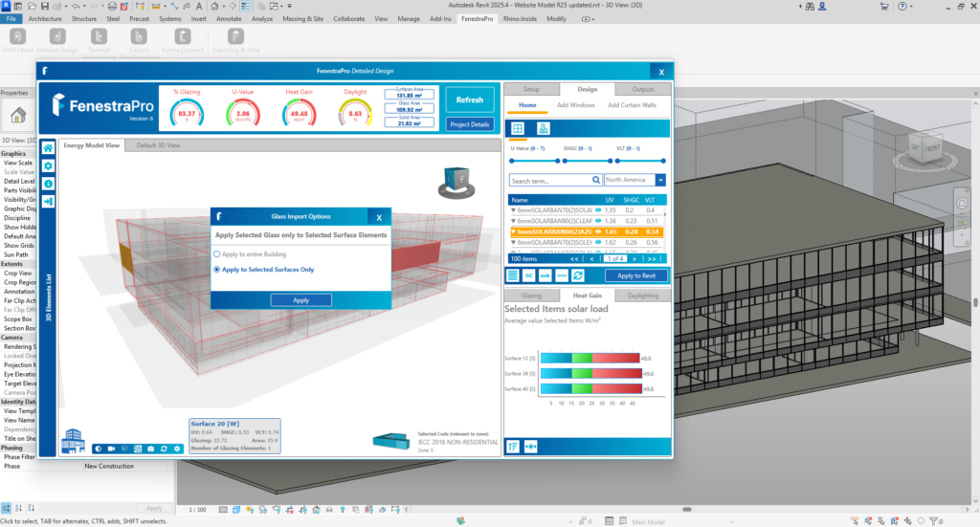Click the sidebar exit arrow icon
Screen dimensions: 980x527
[x=48, y=201]
